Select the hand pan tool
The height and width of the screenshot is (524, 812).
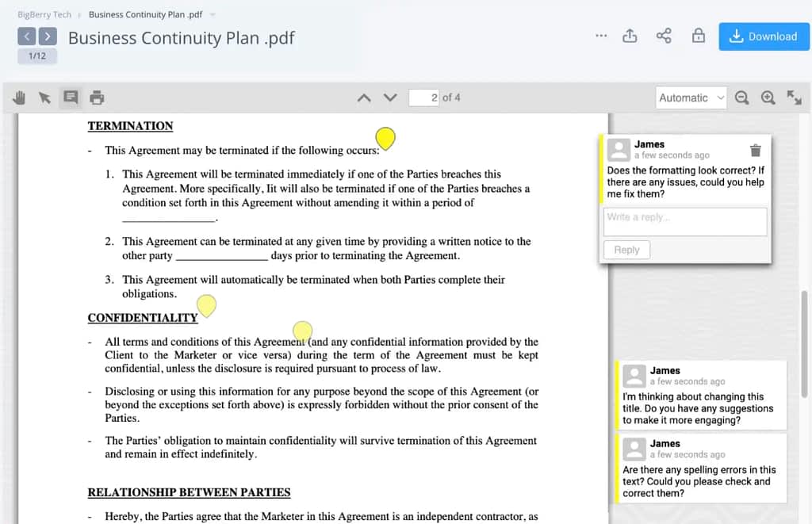coord(19,98)
